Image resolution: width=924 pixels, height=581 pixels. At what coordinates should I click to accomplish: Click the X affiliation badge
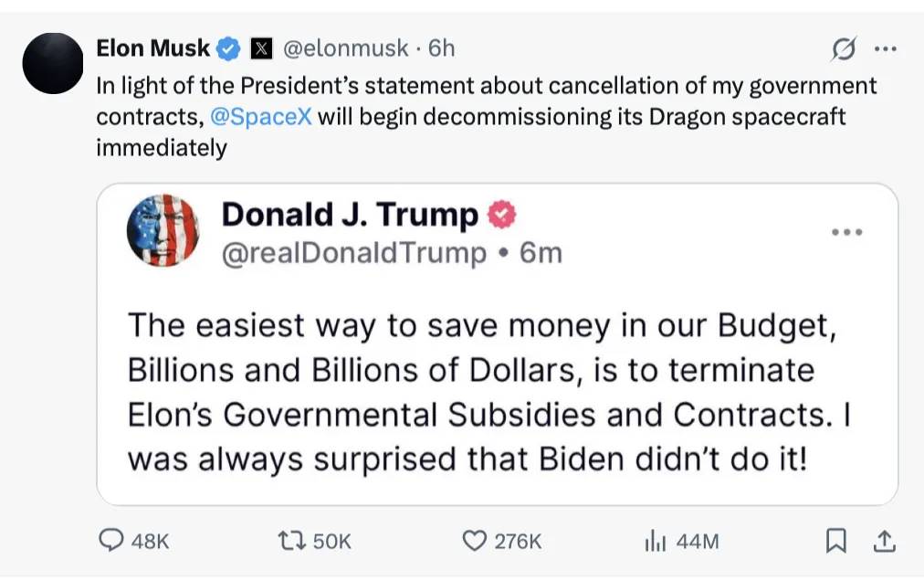click(x=260, y=48)
